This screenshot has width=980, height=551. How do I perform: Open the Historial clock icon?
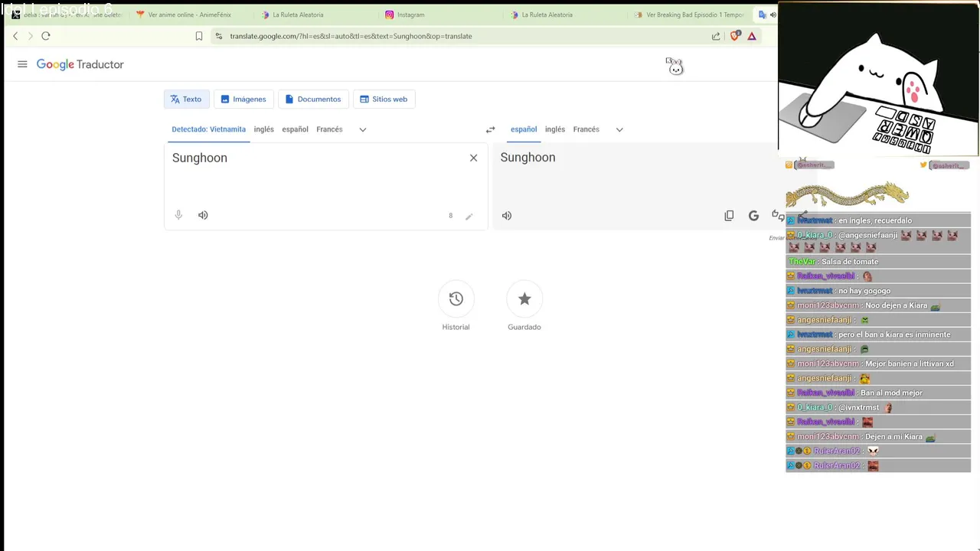click(456, 298)
